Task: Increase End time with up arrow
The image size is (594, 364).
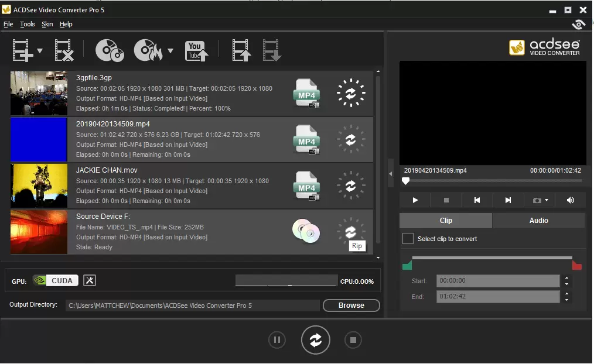Action: click(566, 293)
